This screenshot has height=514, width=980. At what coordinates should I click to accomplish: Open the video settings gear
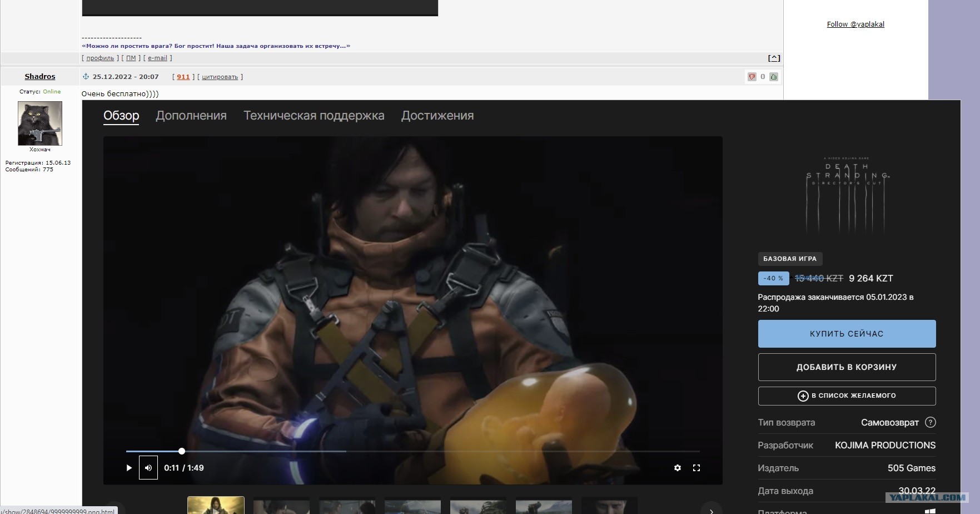point(678,468)
